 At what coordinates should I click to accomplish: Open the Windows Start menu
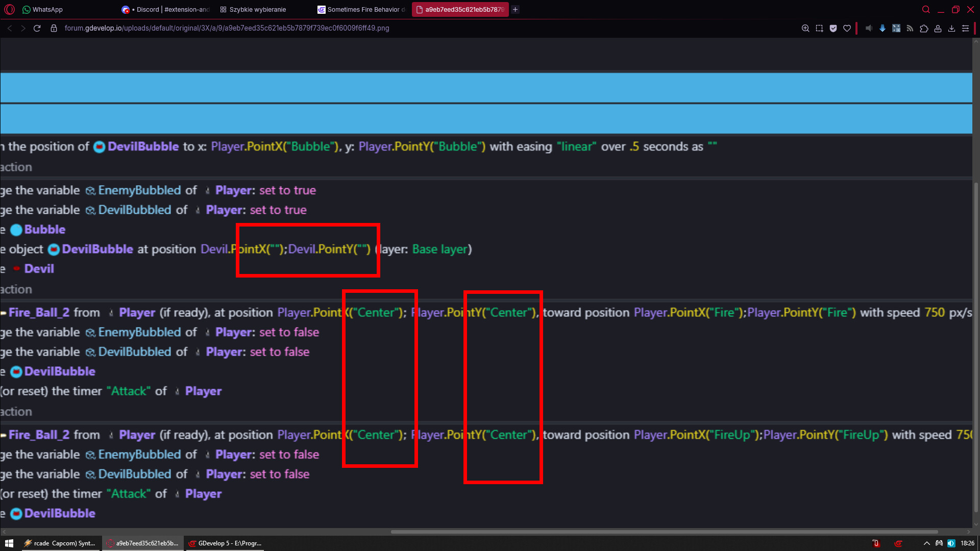pos(9,543)
